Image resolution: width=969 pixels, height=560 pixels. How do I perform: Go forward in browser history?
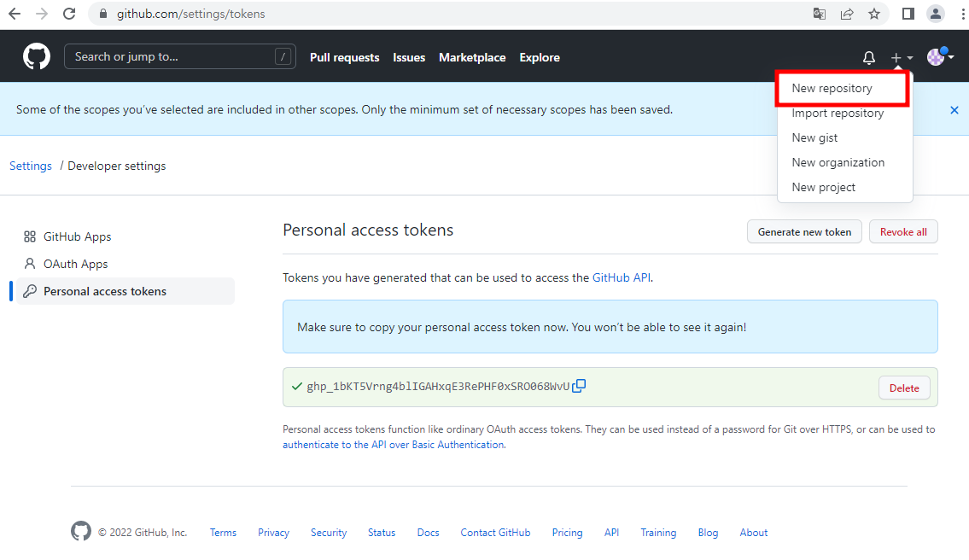[x=41, y=14]
